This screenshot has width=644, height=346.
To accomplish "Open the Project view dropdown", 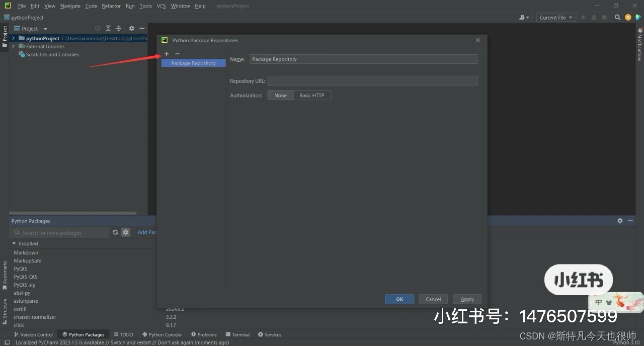I will tap(31, 29).
